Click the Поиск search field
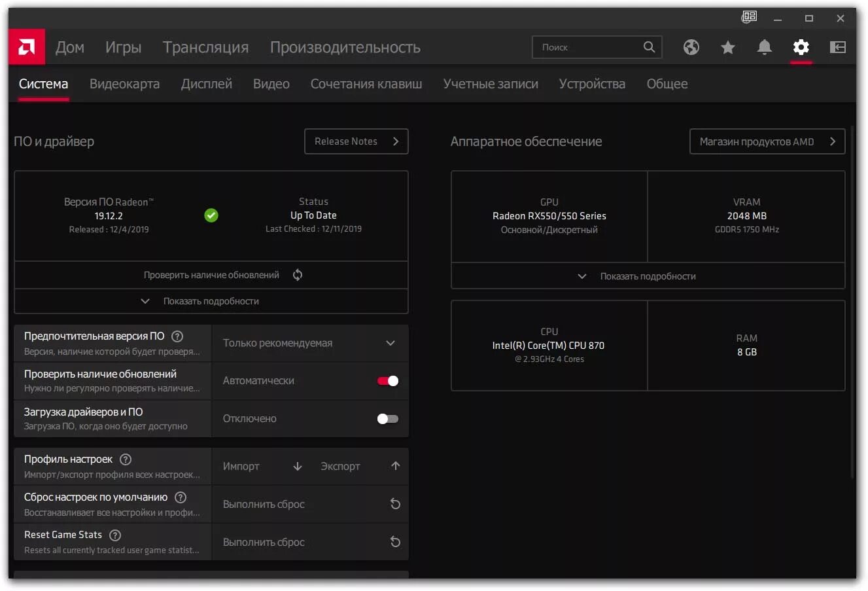The width and height of the screenshot is (868, 591). click(597, 47)
